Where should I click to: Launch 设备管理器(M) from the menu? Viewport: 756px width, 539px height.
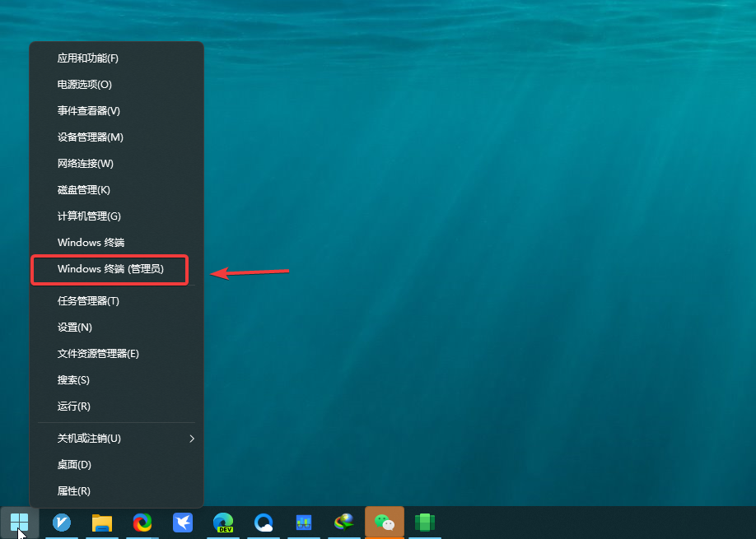117,137
